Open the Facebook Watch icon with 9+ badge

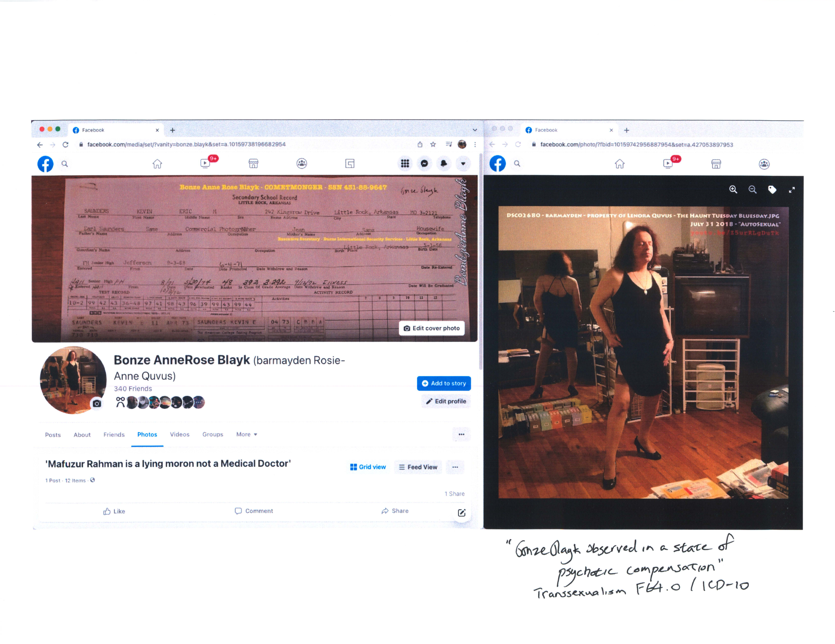point(205,164)
